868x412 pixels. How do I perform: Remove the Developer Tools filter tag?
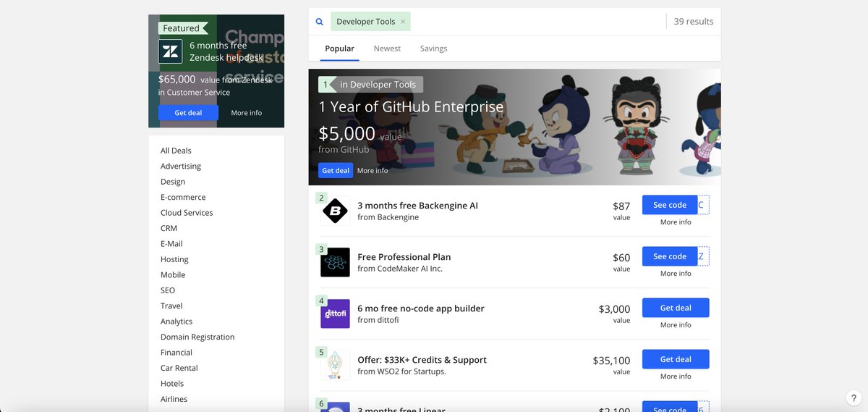(x=403, y=22)
